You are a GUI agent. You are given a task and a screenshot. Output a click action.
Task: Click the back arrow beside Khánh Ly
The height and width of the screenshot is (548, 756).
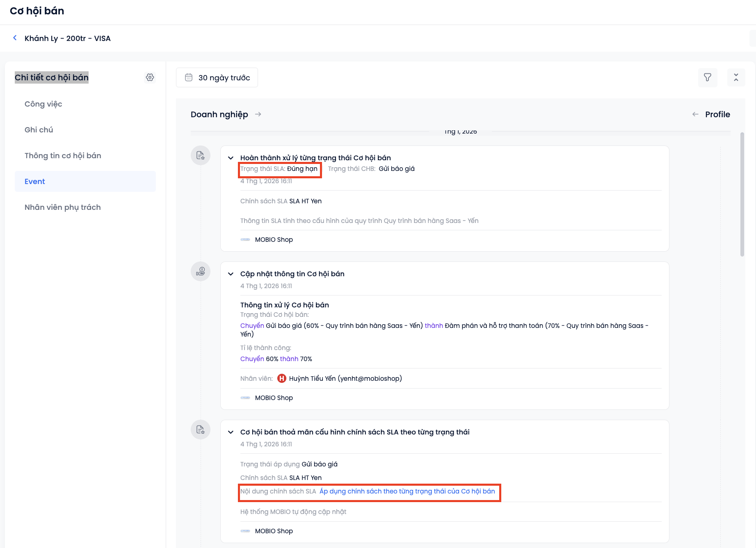point(15,38)
